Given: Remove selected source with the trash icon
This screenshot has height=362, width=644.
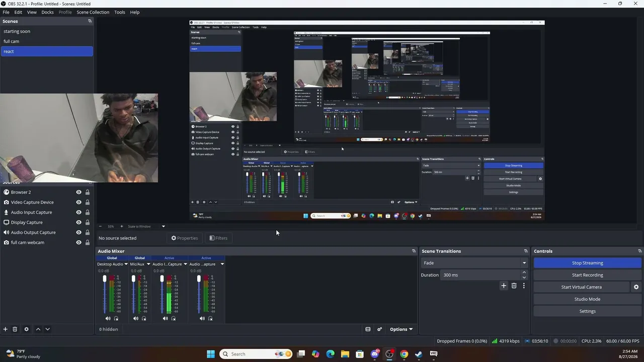Looking at the screenshot, I should [x=15, y=329].
